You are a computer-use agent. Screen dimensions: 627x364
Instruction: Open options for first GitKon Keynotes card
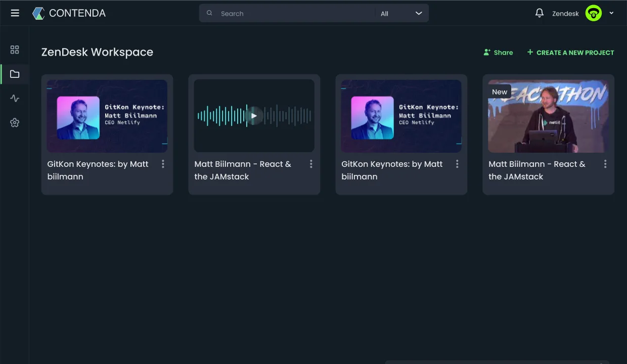point(163,164)
